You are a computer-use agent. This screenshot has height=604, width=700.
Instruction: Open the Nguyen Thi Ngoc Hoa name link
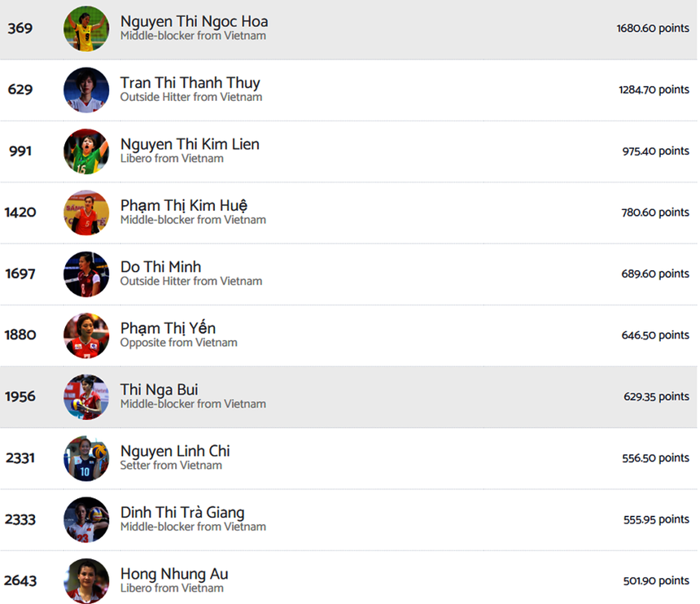(x=194, y=22)
